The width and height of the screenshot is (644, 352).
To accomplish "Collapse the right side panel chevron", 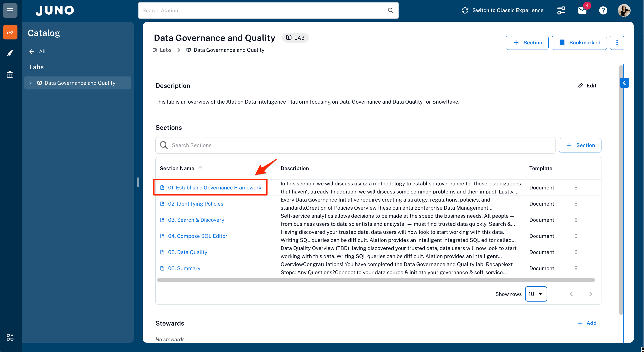I will (624, 83).
